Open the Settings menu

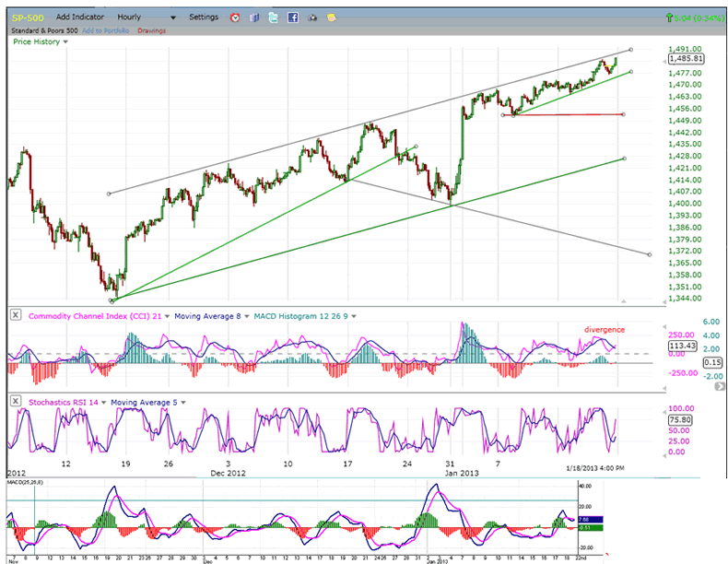tap(204, 18)
